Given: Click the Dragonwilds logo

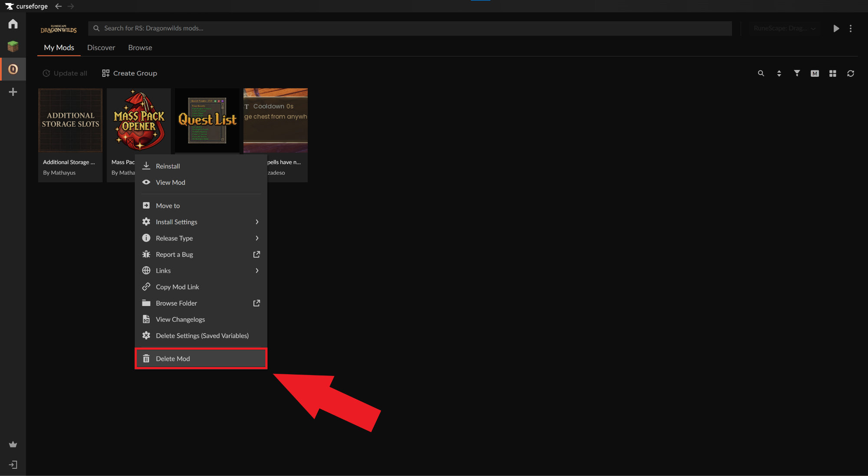Looking at the screenshot, I should point(59,29).
